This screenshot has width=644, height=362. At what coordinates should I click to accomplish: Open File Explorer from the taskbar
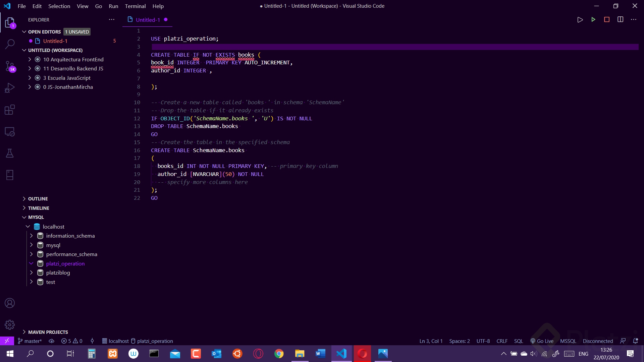300,354
